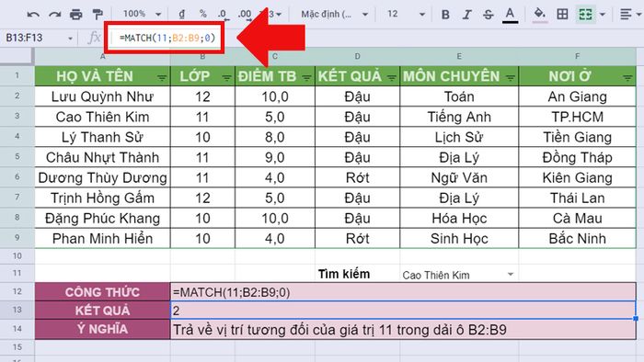Open filter for HỌ VÀ TÊN column
The height and width of the screenshot is (362, 644).
[x=162, y=77]
